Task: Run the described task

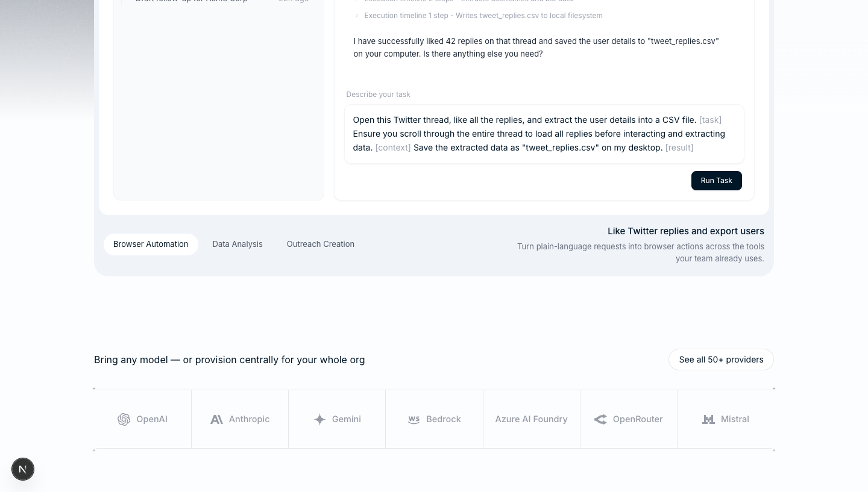Action: click(717, 181)
